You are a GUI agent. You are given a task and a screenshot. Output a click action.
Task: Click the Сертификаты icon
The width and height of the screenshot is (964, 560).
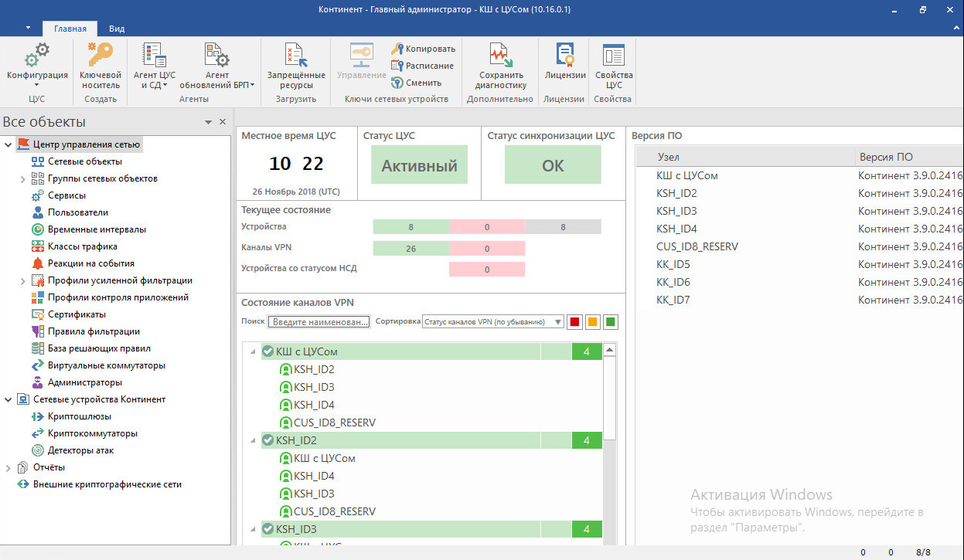(x=38, y=314)
